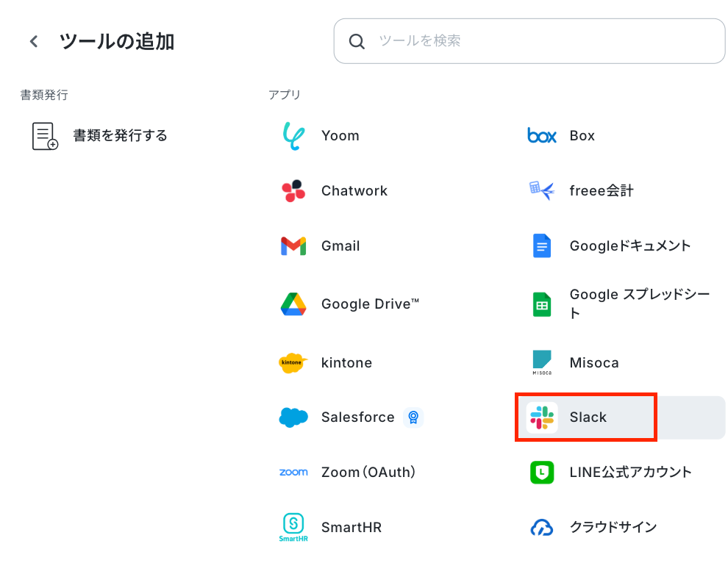Click the kintone cloud icon

click(293, 362)
